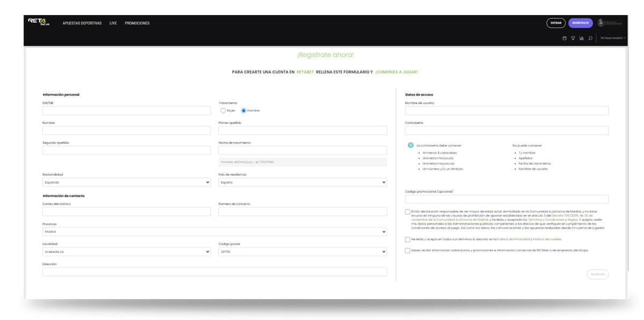Open the chat bubble icon
Image resolution: width=644 pixels, height=320 pixels.
[590, 38]
